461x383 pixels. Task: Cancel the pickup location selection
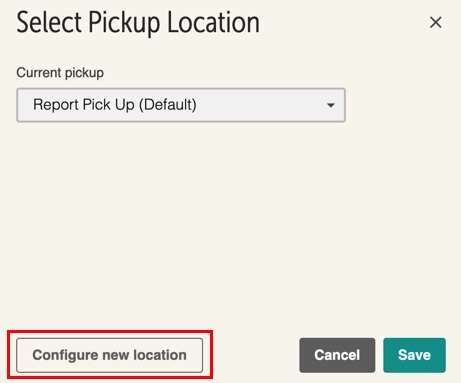pyautogui.click(x=337, y=355)
